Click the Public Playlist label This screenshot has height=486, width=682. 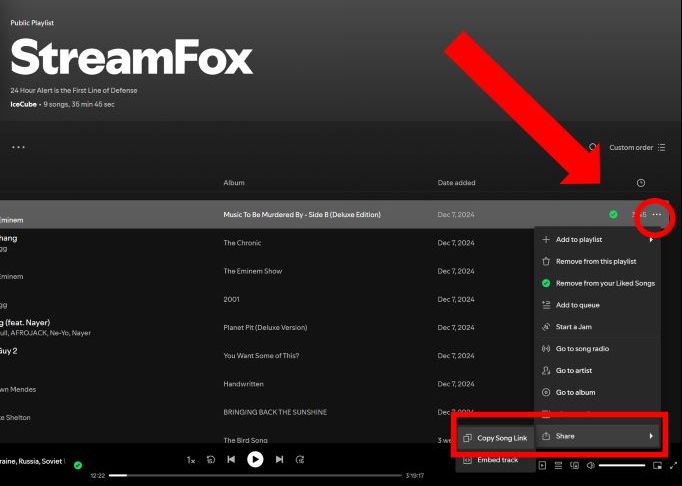32,23
